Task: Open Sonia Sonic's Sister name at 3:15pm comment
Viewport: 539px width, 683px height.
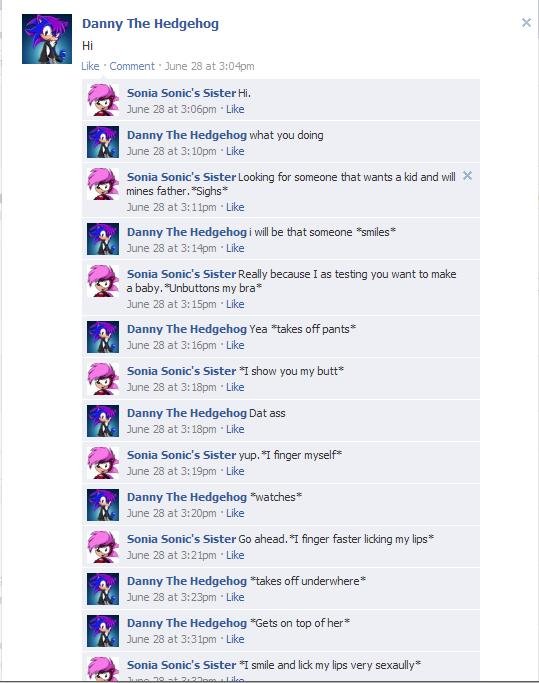Action: (181, 274)
